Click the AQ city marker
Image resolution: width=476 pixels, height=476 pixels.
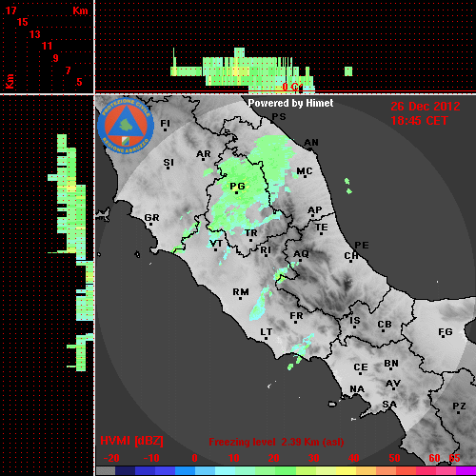(x=300, y=260)
